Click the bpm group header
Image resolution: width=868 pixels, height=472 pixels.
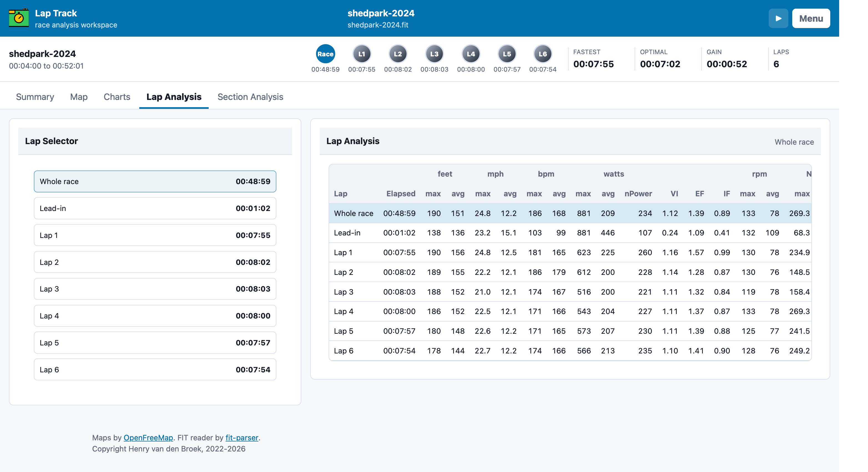(546, 174)
